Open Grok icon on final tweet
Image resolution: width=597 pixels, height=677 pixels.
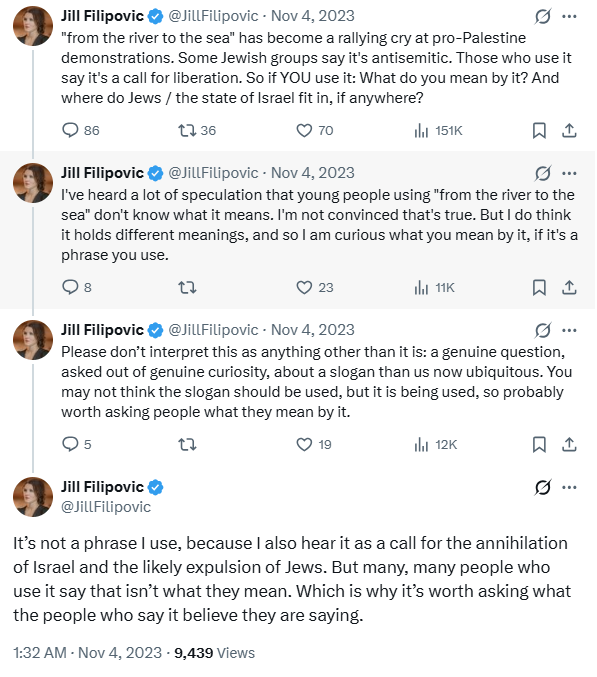543,487
